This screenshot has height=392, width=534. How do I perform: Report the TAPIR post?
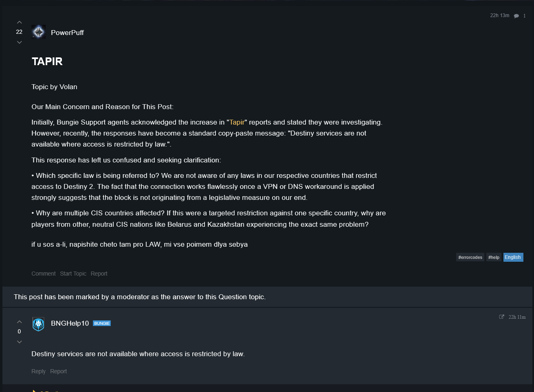tap(99, 274)
